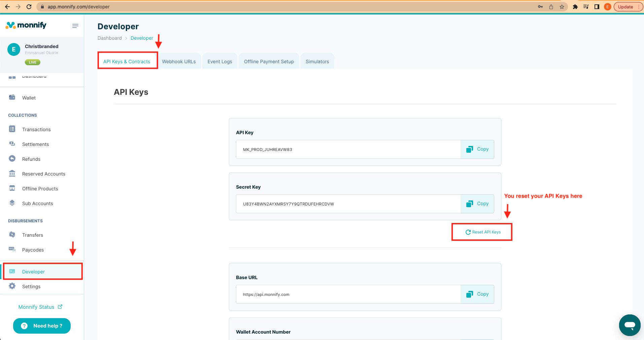The image size is (644, 340).
Task: Click the Refunds icon in the sidebar
Action: pyautogui.click(x=12, y=159)
